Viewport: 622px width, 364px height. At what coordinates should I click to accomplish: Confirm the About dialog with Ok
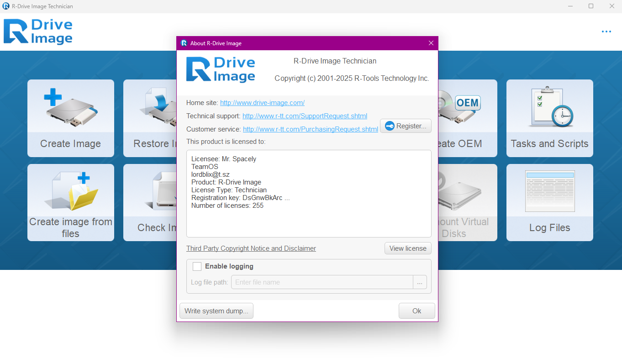[416, 311]
